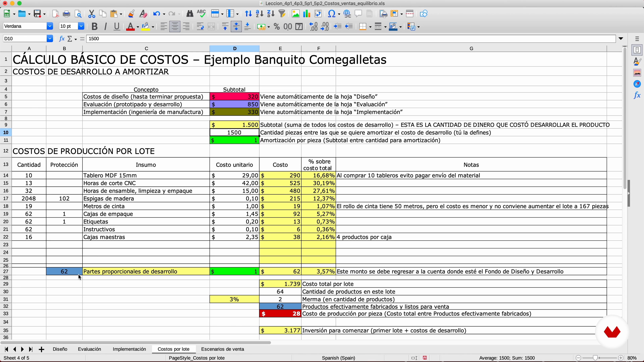Jump to the last sheet tab

click(x=31, y=349)
